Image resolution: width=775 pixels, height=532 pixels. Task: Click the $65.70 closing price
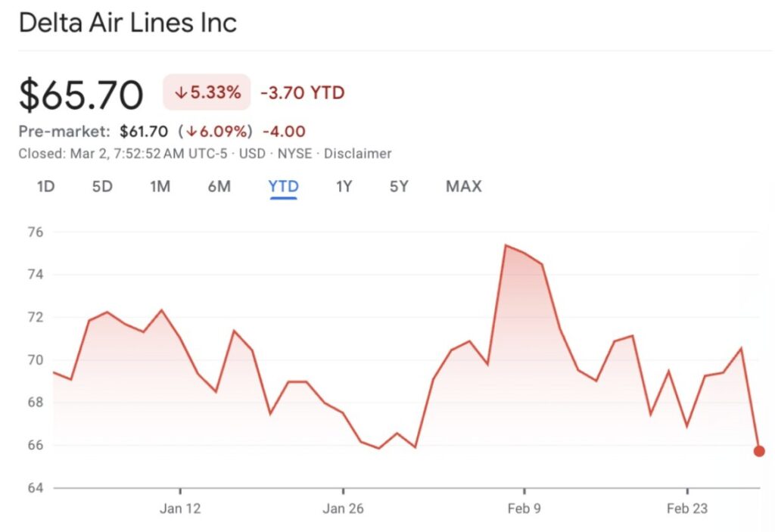pos(81,95)
